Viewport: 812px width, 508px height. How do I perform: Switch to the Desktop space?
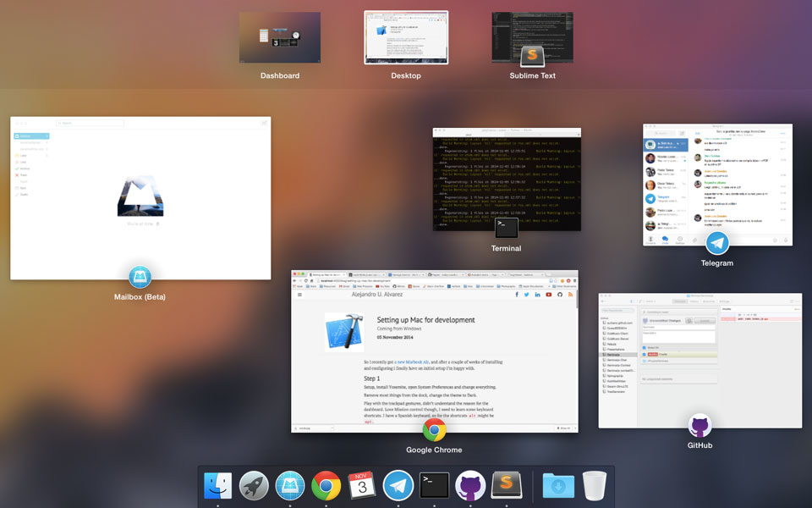pyautogui.click(x=406, y=37)
